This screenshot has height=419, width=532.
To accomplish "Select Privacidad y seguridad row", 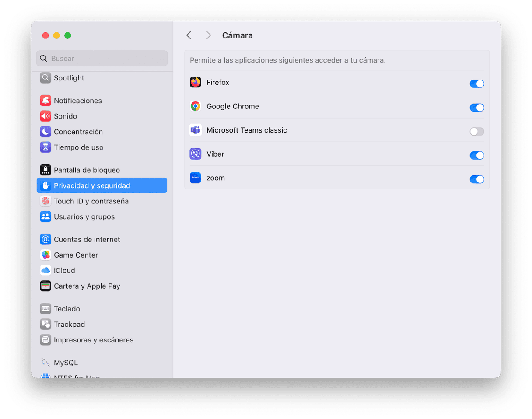I will point(102,185).
